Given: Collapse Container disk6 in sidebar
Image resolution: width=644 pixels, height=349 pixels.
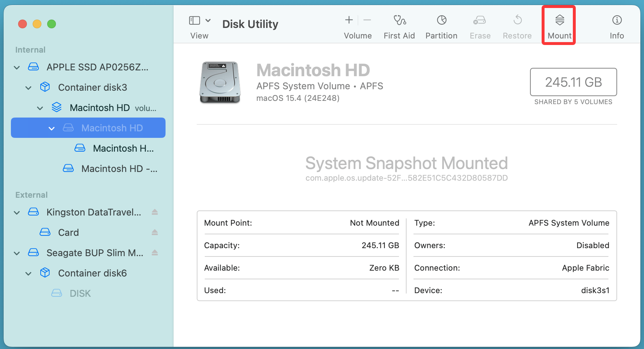Looking at the screenshot, I should pyautogui.click(x=28, y=273).
